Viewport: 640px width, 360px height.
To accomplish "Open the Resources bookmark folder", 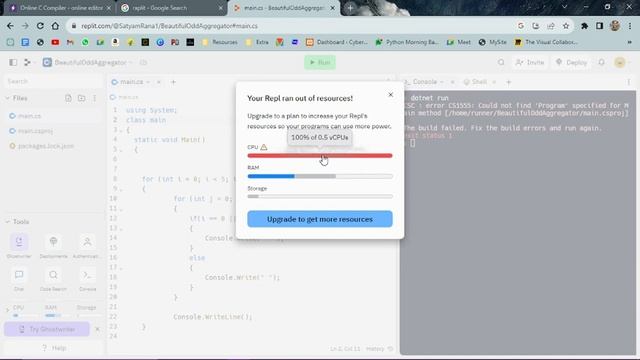I will click(220, 42).
